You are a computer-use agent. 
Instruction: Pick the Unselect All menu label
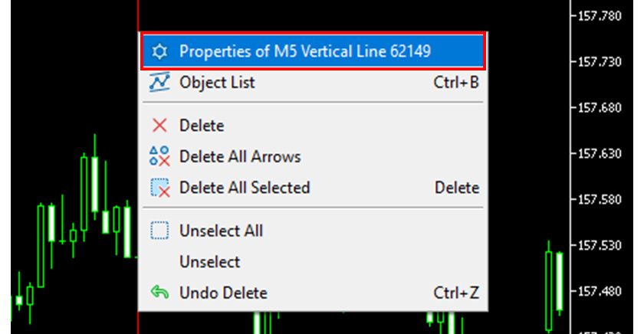222,231
